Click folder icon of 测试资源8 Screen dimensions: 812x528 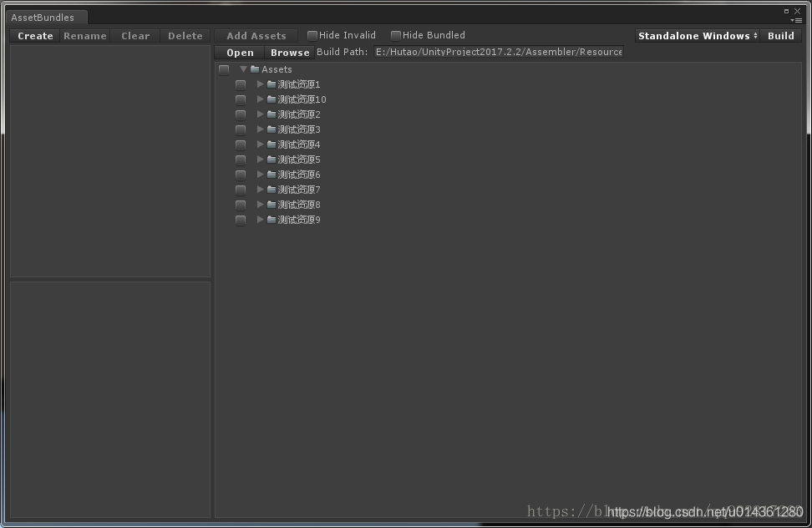click(x=272, y=204)
